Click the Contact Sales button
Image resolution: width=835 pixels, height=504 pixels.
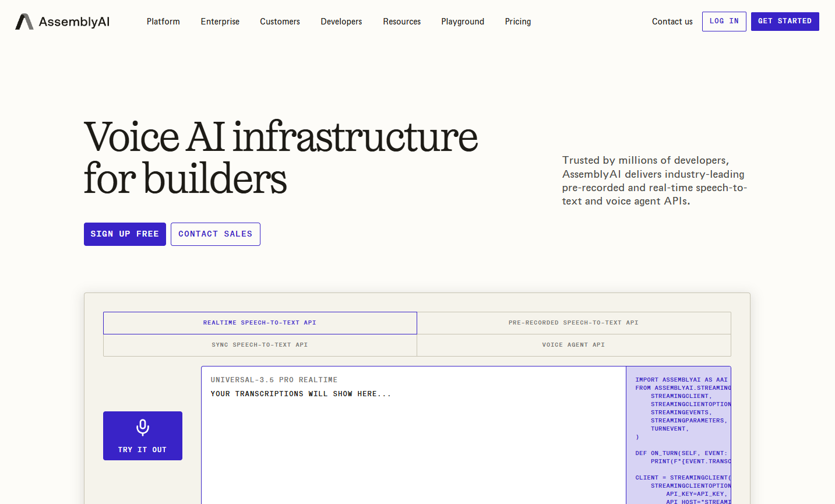(216, 234)
